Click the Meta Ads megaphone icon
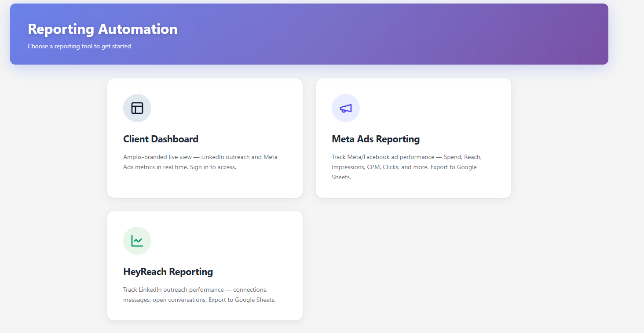Screen dimensions: 644x333 click(x=346, y=108)
